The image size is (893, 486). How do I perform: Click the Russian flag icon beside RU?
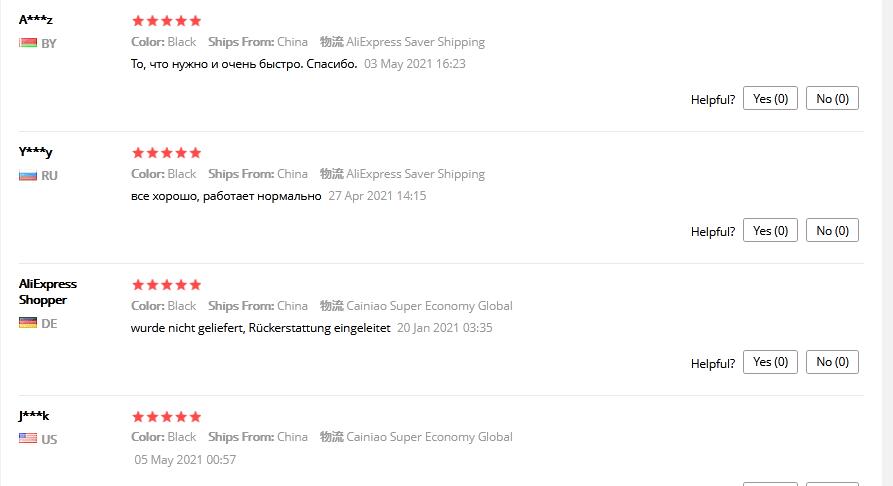click(x=28, y=175)
